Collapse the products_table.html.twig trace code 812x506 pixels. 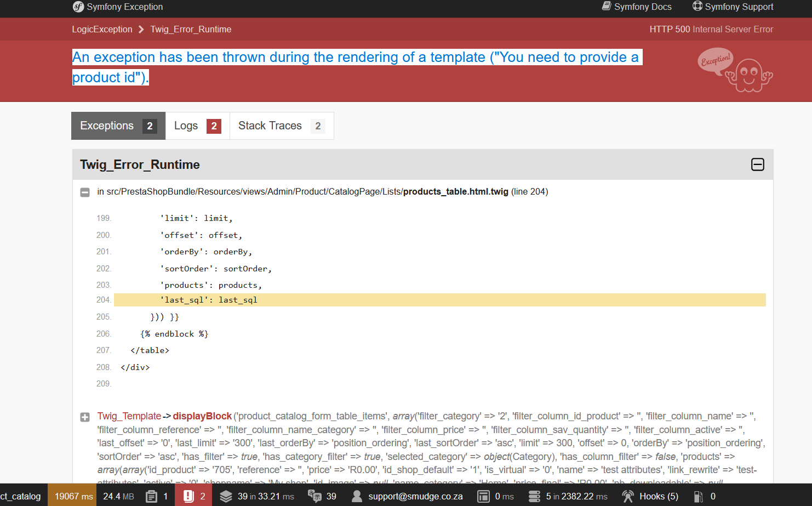pos(85,192)
